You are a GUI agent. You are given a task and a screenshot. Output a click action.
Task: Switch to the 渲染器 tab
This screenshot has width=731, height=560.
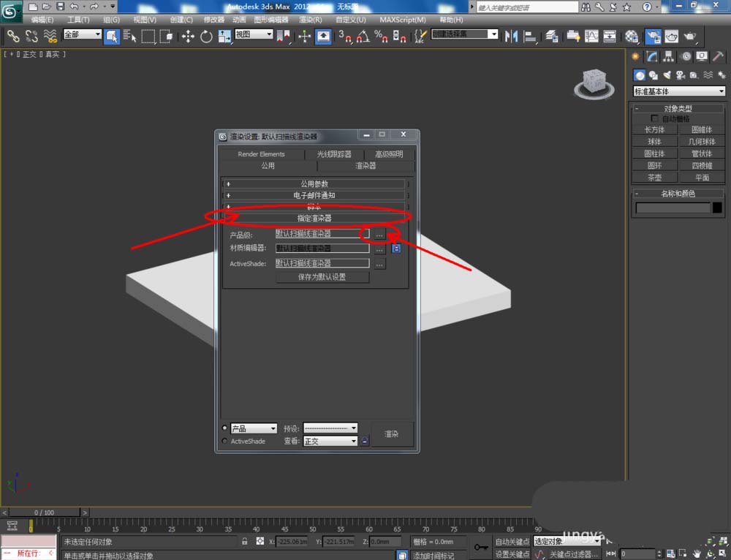[365, 166]
